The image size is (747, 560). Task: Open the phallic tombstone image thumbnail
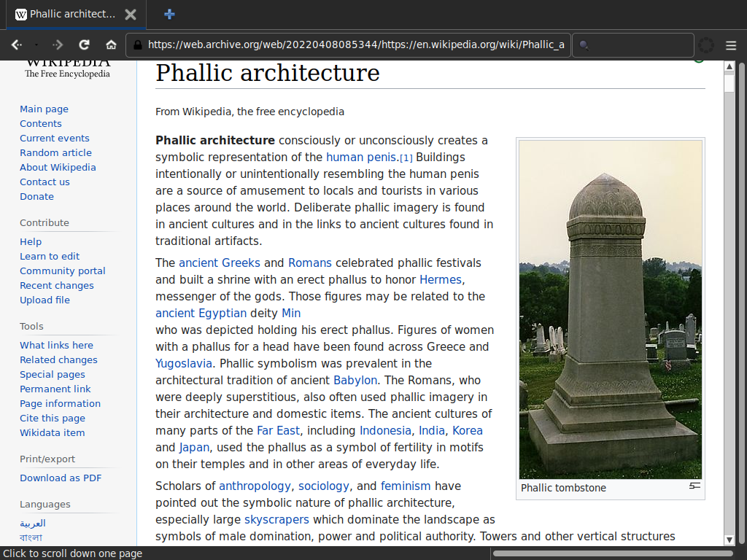(x=610, y=309)
